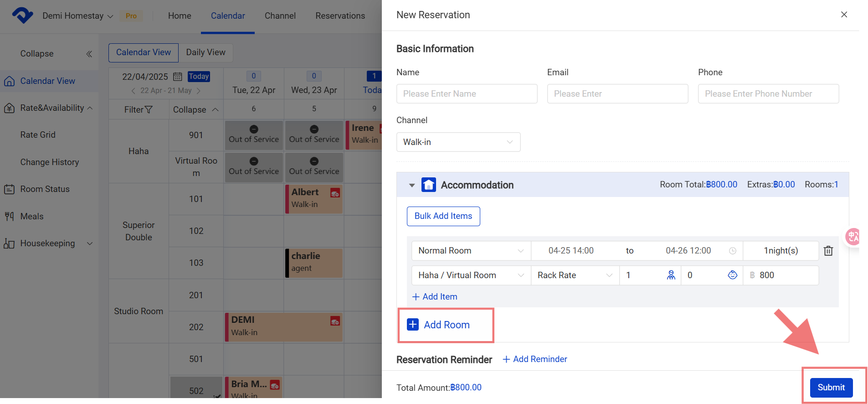Delete the room row with trash icon
The width and height of the screenshot is (868, 404).
coord(828,251)
